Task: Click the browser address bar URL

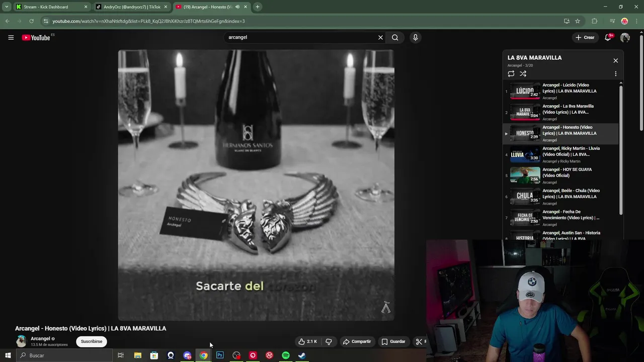Action: pos(148,21)
